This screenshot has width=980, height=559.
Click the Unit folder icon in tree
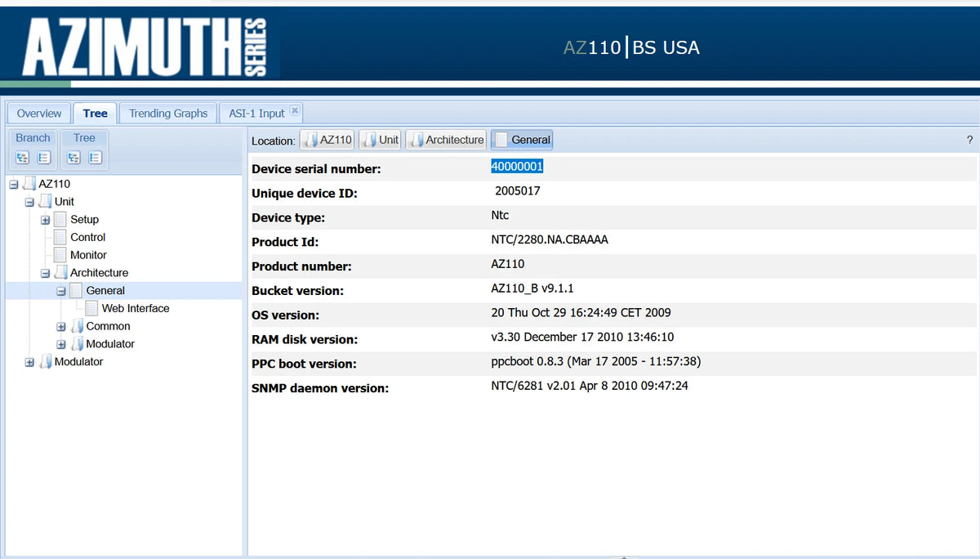point(46,202)
